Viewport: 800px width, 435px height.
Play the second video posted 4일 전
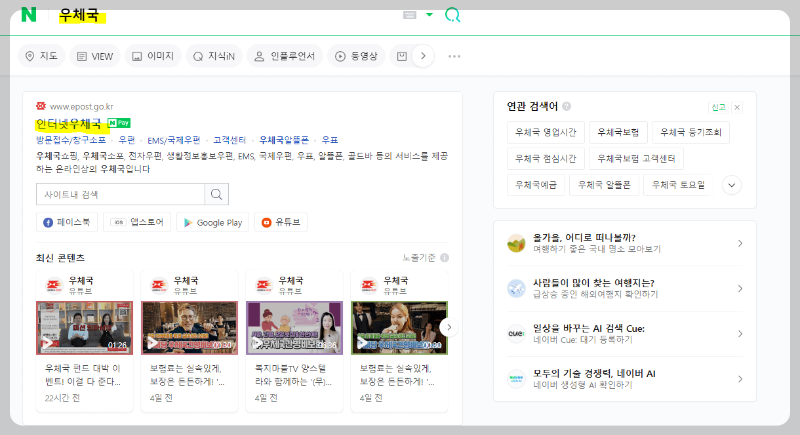[189, 327]
